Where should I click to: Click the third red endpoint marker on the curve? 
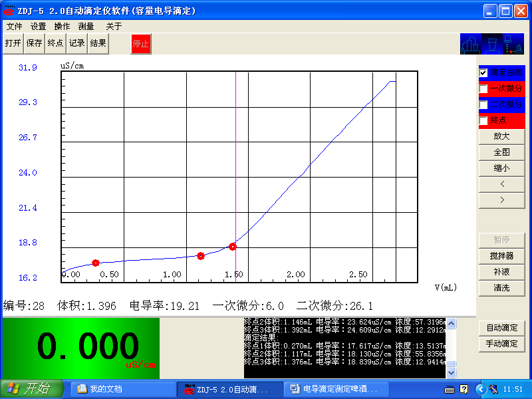coord(233,247)
